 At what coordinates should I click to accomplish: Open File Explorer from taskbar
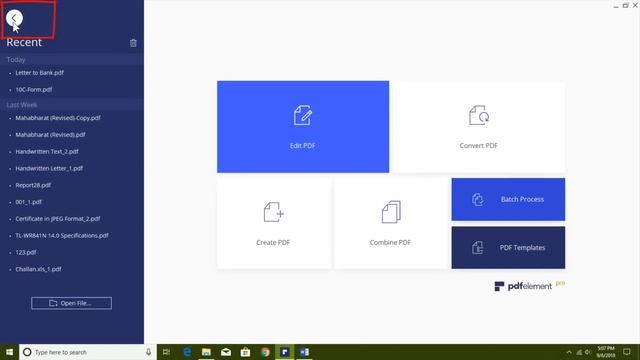click(207, 352)
